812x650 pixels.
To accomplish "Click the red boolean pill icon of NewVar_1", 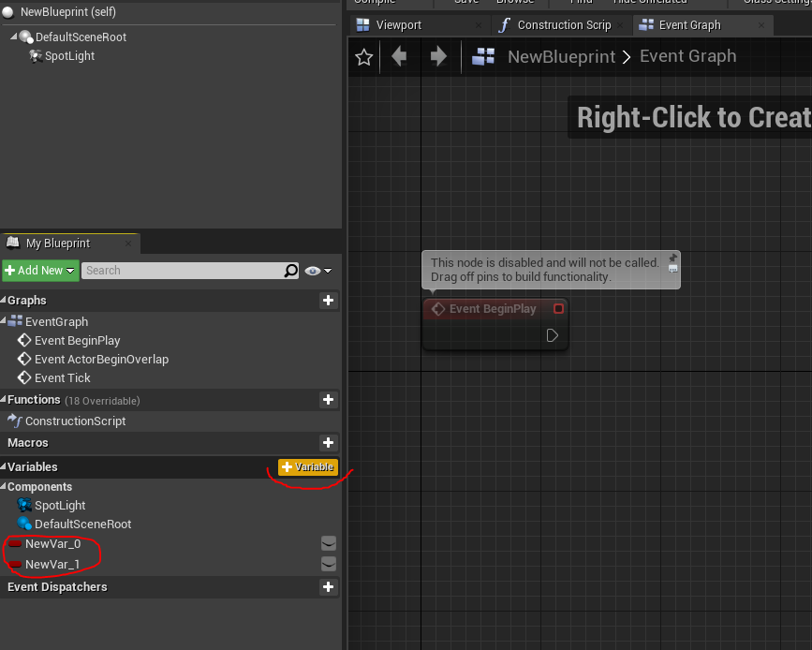I will tap(15, 564).
